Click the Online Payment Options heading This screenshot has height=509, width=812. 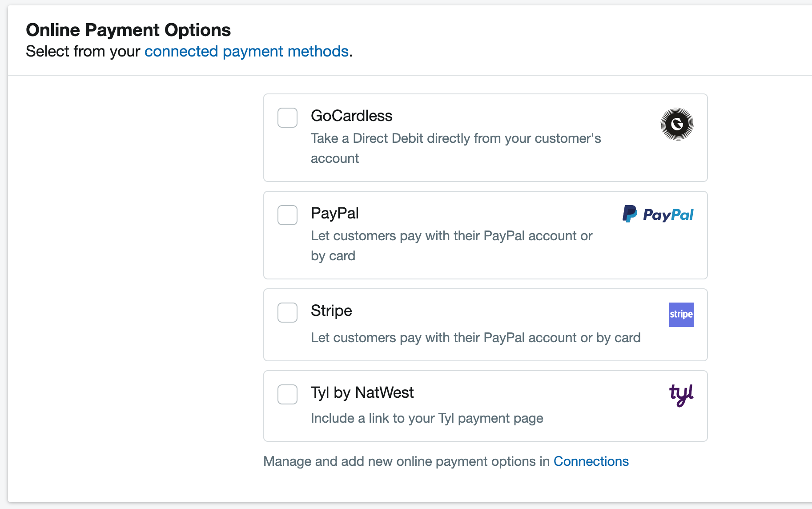[x=128, y=30]
